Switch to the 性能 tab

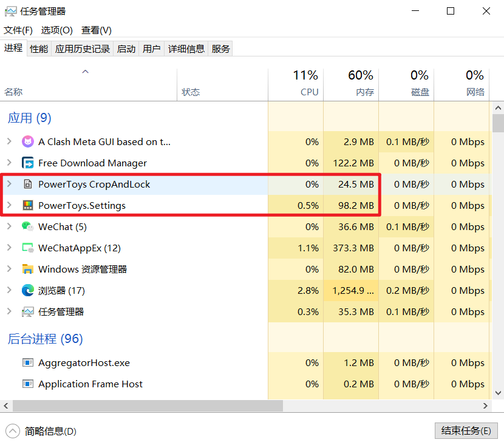pos(39,49)
